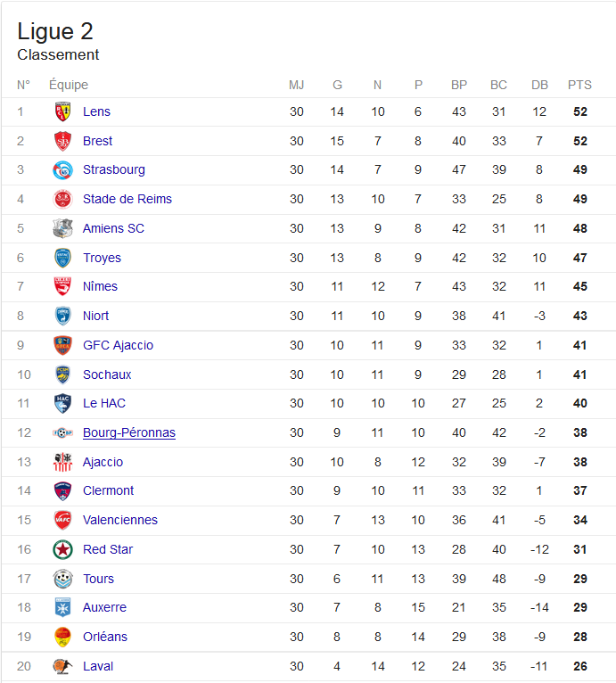Click the PTS column header
This screenshot has height=683, width=616.
tap(579, 85)
